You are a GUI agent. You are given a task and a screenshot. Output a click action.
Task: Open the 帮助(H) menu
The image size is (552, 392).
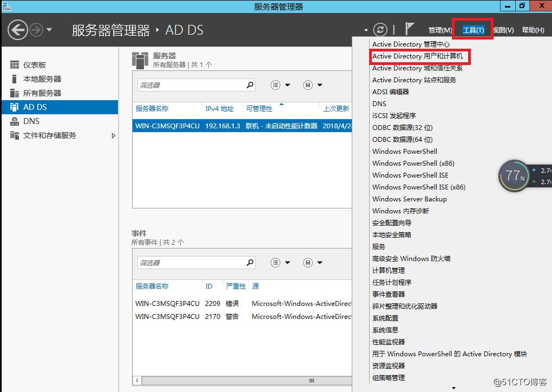coord(533,30)
